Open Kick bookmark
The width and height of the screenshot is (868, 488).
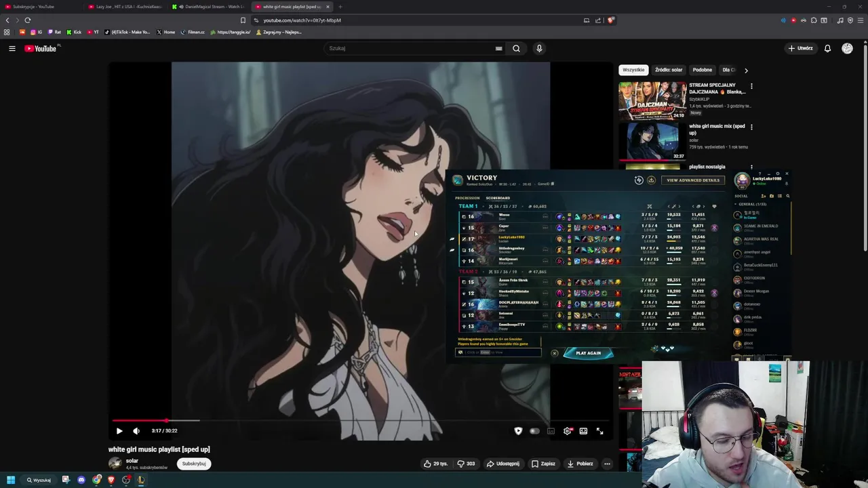pos(74,32)
